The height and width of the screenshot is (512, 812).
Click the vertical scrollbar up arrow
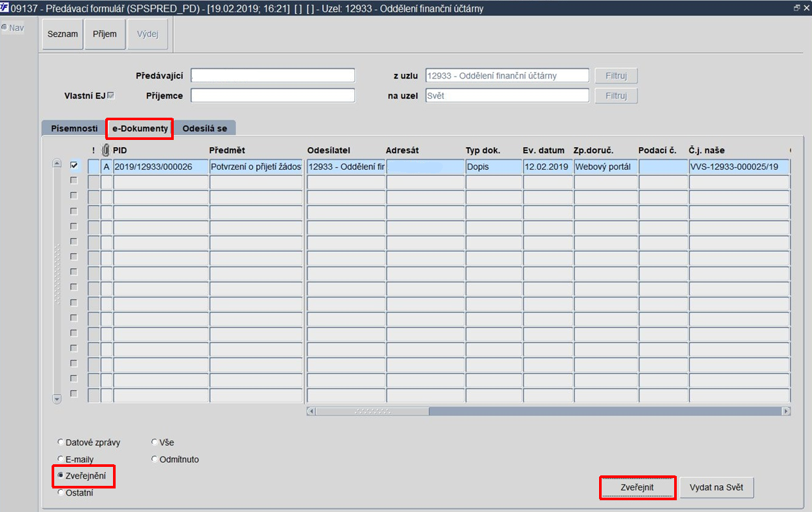point(56,163)
